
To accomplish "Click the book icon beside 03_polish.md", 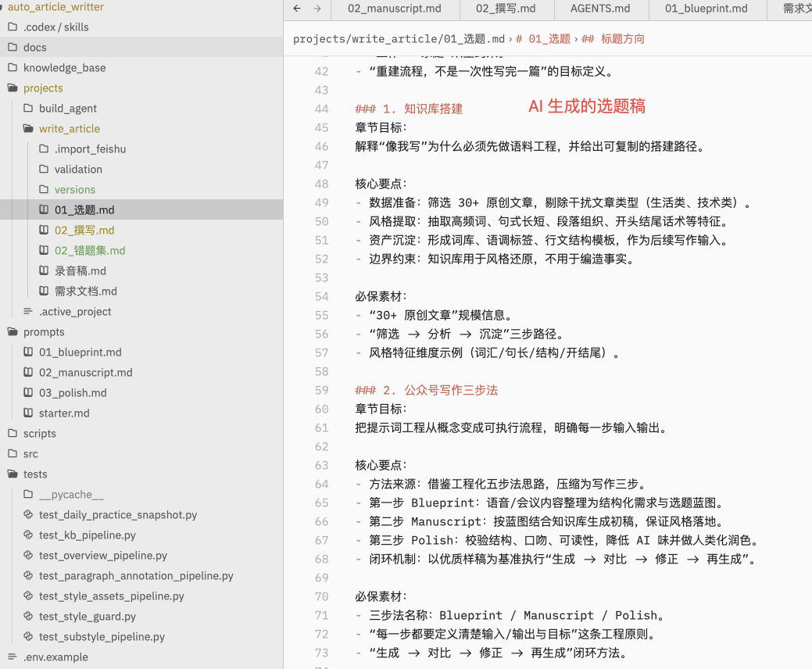I will click(28, 392).
